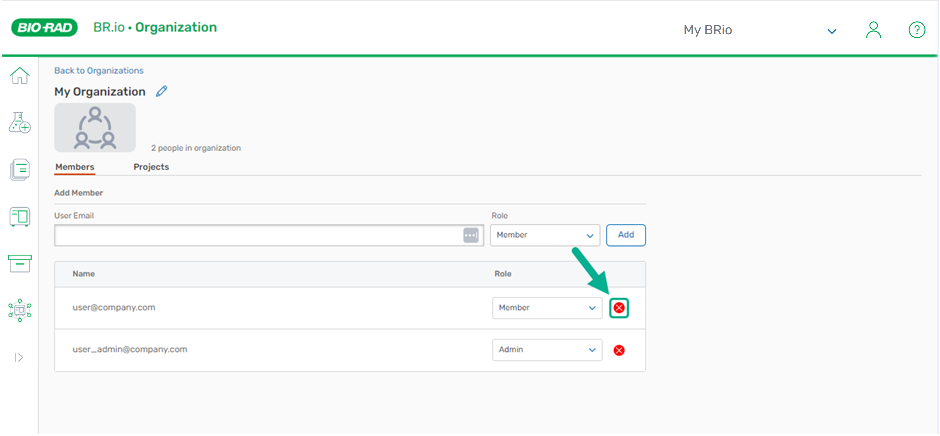
Task: Click the ellipsis icon in User Email field
Action: coord(471,235)
